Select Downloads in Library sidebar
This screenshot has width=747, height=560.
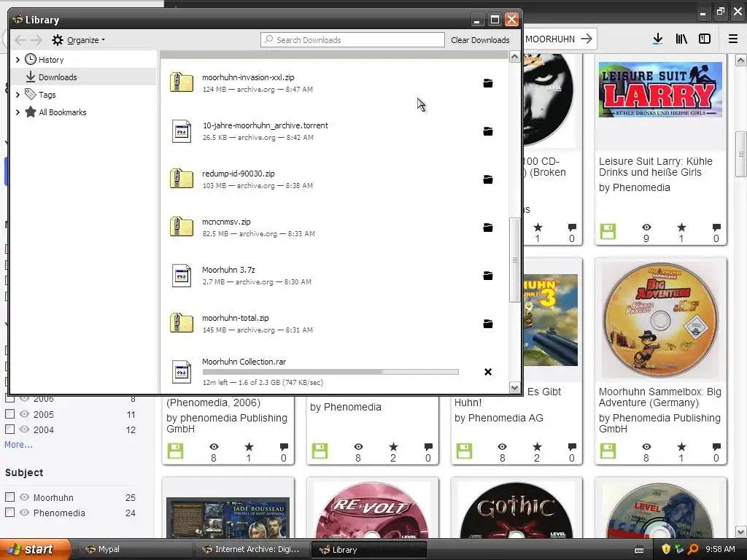pos(58,77)
